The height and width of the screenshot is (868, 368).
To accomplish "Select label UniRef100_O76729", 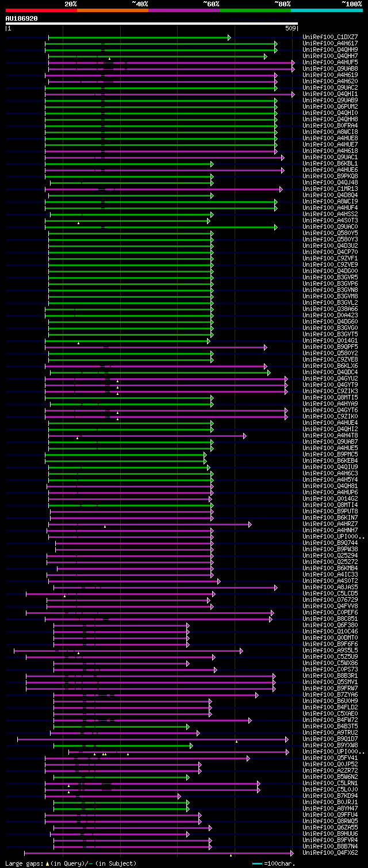I will coord(330,600).
